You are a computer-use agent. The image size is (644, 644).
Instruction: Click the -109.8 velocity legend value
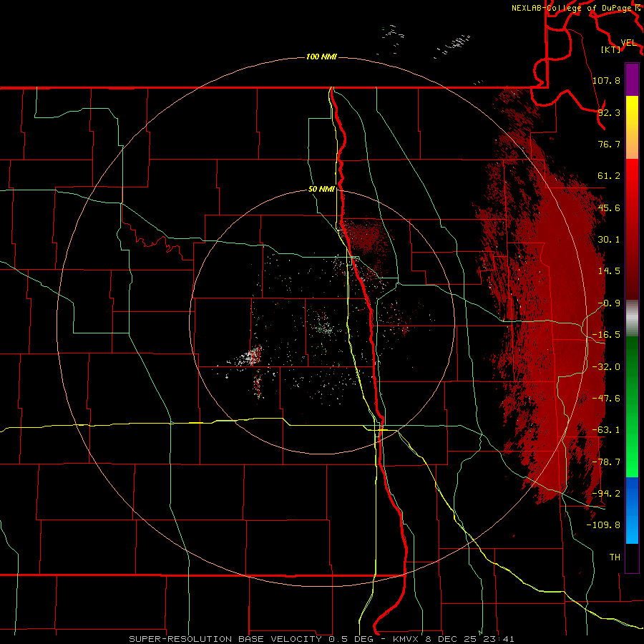pyautogui.click(x=603, y=525)
